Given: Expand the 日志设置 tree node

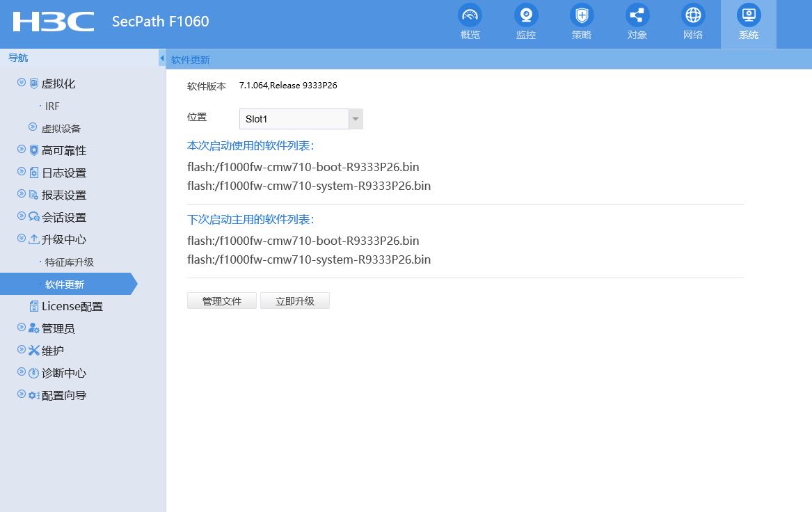Looking at the screenshot, I should [x=22, y=171].
